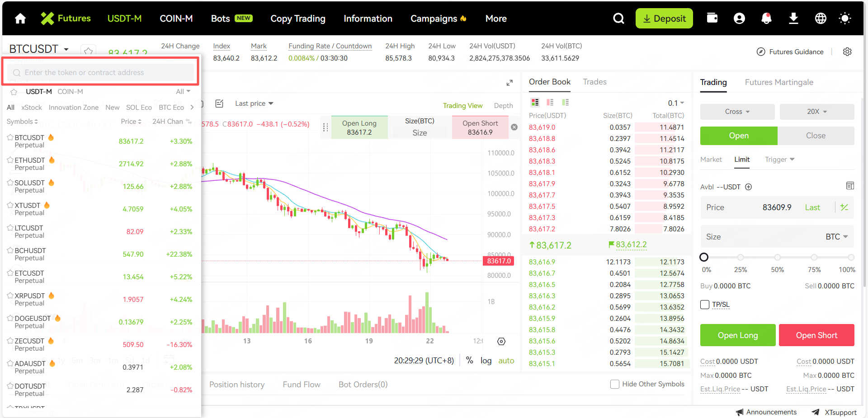The width and height of the screenshot is (868, 418).
Task: Open the language globe icon
Action: tap(821, 19)
